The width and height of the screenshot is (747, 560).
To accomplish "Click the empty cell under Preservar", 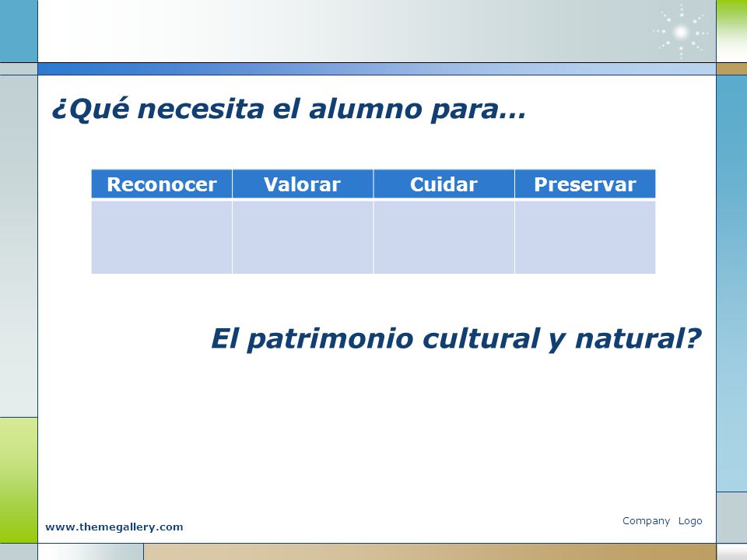I will click(585, 237).
